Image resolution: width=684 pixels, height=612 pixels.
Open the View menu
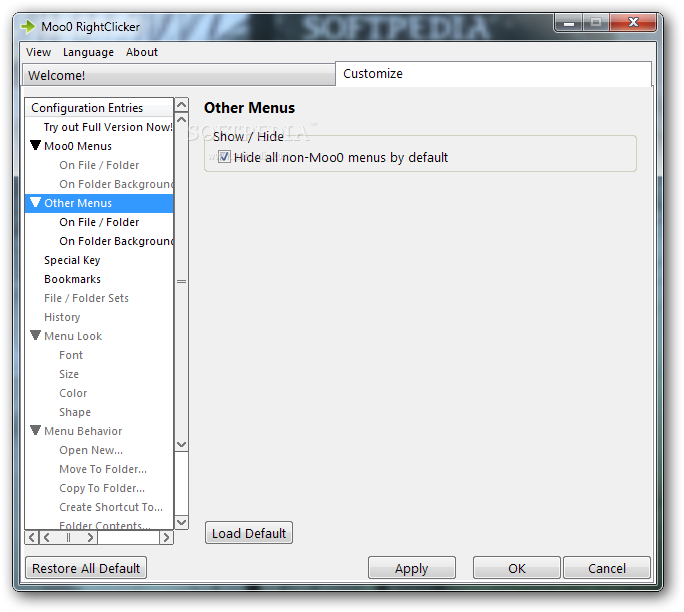click(38, 52)
